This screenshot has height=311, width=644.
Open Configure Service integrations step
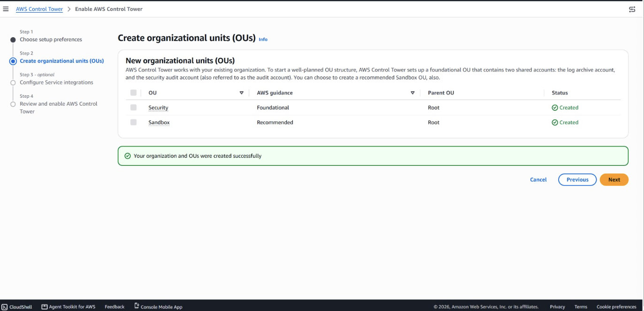[x=56, y=83]
